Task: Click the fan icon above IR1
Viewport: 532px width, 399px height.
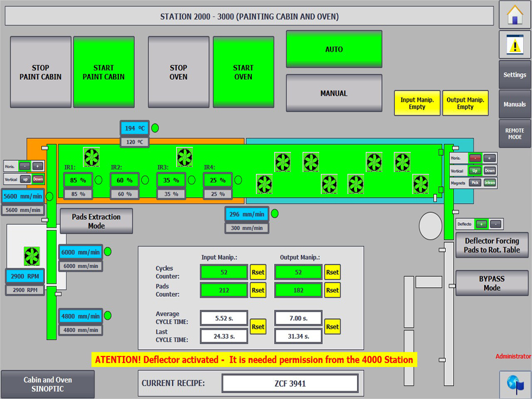Action: [91, 157]
